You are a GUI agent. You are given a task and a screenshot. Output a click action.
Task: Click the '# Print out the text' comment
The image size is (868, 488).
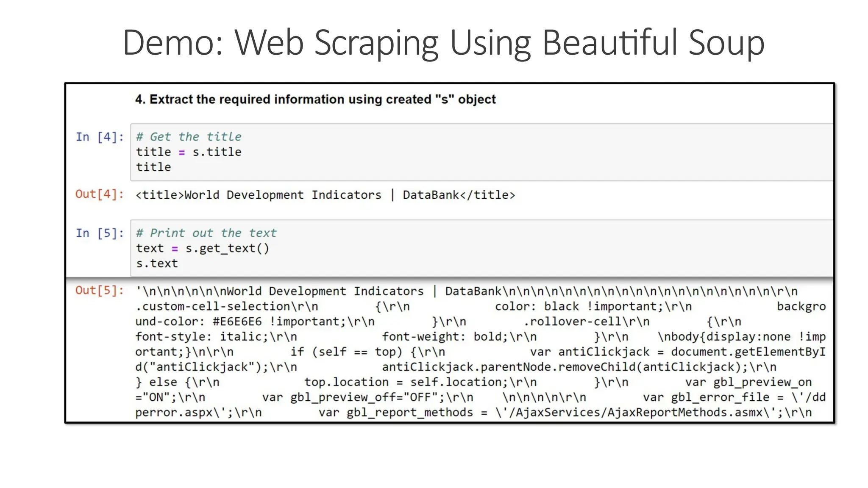206,233
